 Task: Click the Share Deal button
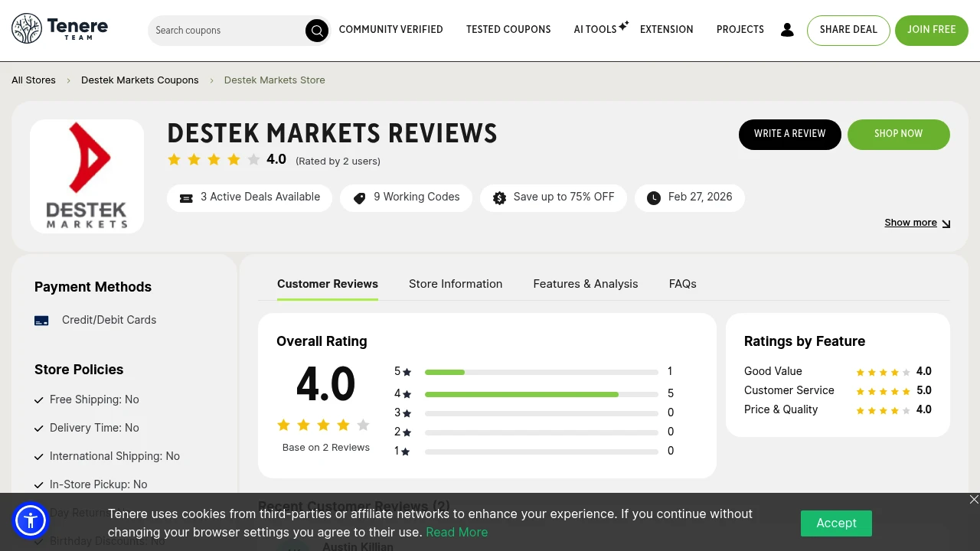coord(848,31)
